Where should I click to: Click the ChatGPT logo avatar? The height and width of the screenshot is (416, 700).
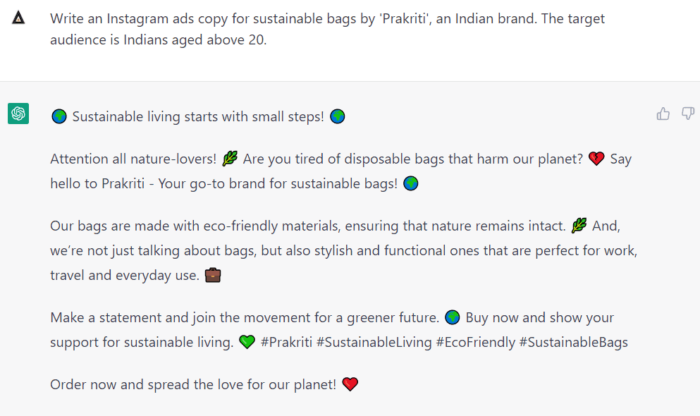(x=18, y=114)
